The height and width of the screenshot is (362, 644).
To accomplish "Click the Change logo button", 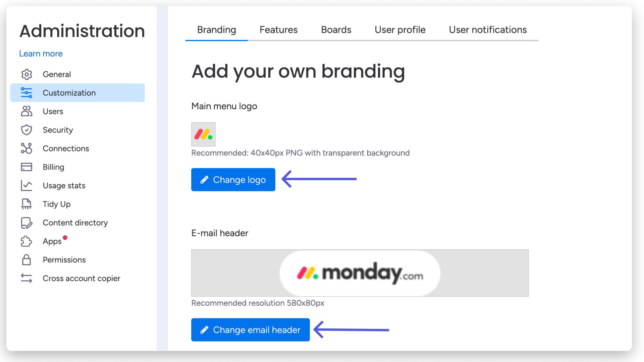I will click(x=233, y=180).
